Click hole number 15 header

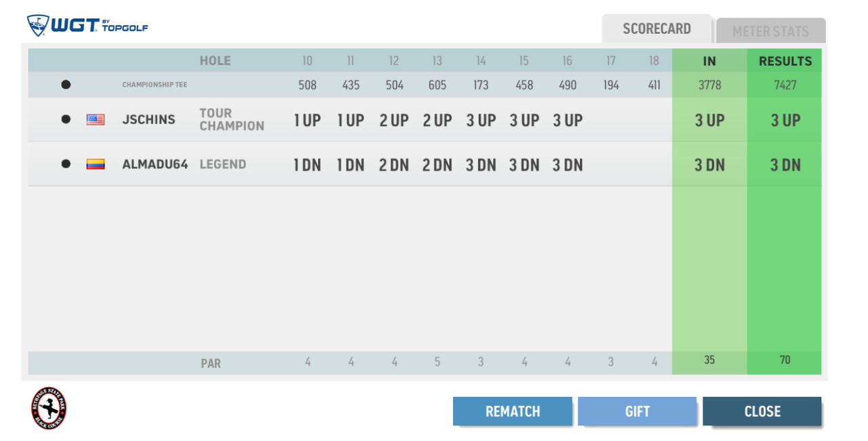pos(524,61)
